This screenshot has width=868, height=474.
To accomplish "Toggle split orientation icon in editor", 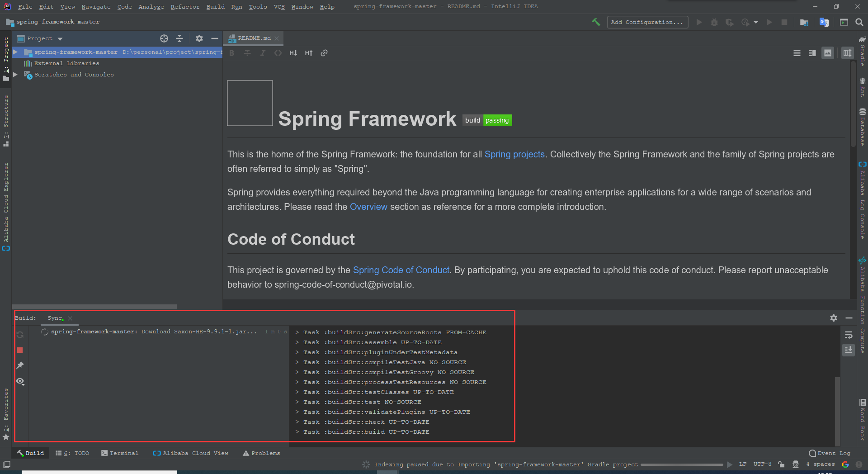I will [847, 53].
